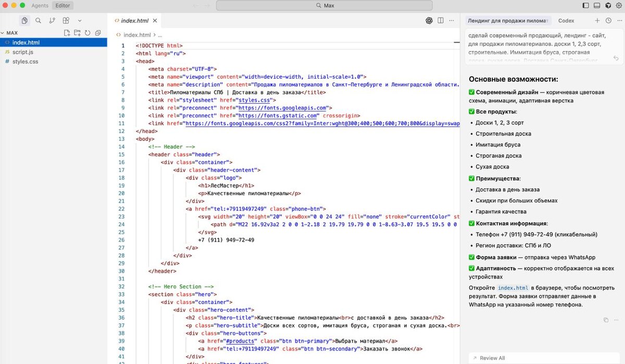This screenshot has width=625, height=364.
Task: Click the inline index.html code chip
Action: [512, 287]
